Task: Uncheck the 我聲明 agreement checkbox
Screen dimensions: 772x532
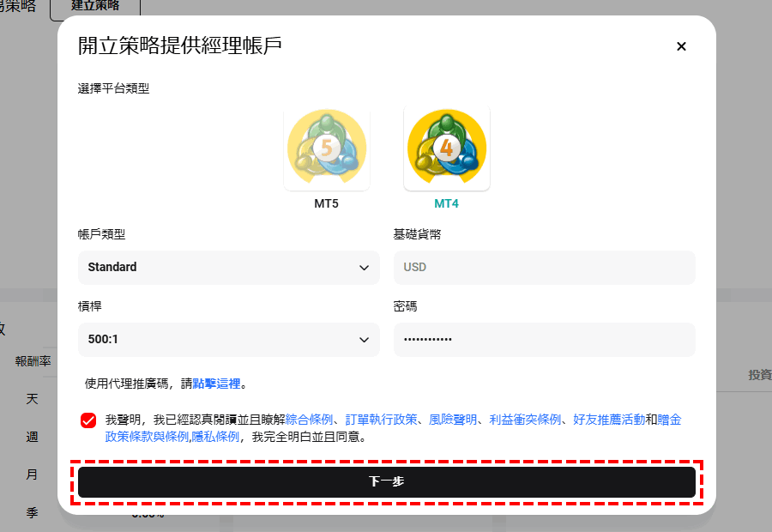Action: [88, 420]
